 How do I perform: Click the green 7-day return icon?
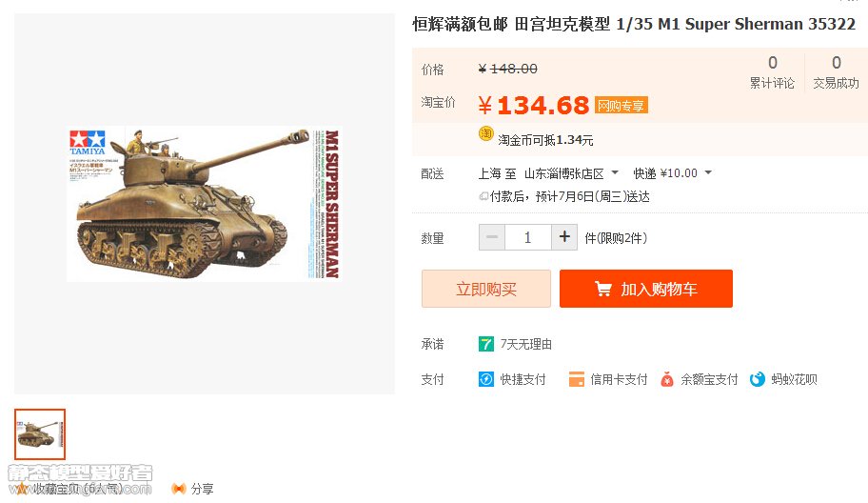pyautogui.click(x=486, y=344)
